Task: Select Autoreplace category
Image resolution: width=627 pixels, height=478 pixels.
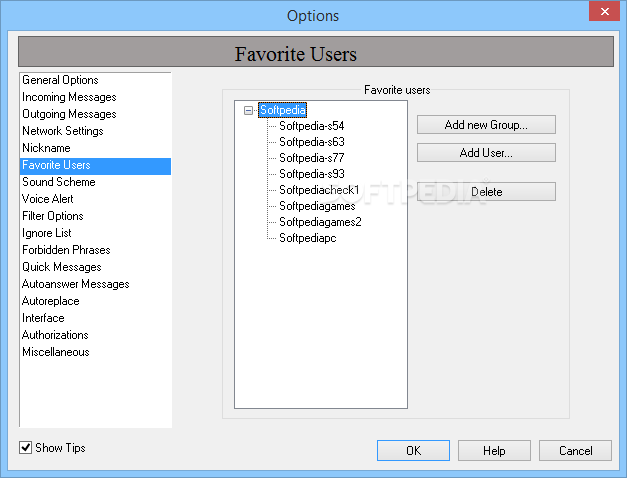Action: pos(95,301)
